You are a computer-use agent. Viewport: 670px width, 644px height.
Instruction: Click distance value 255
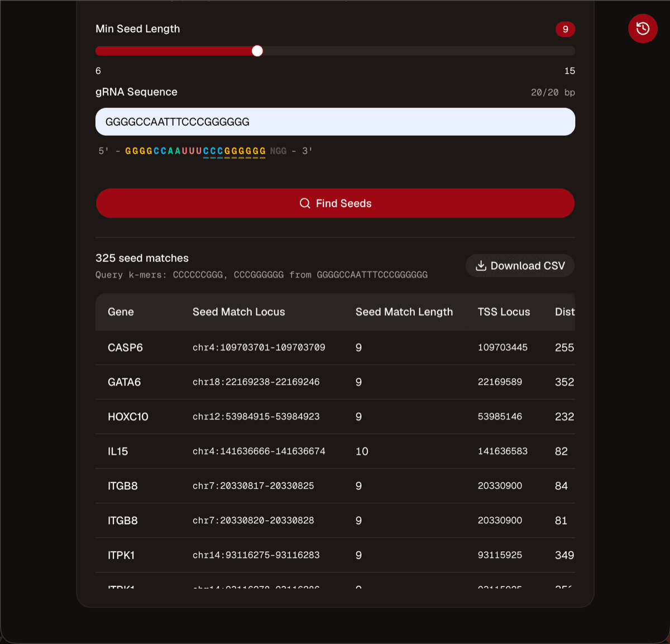tap(564, 347)
